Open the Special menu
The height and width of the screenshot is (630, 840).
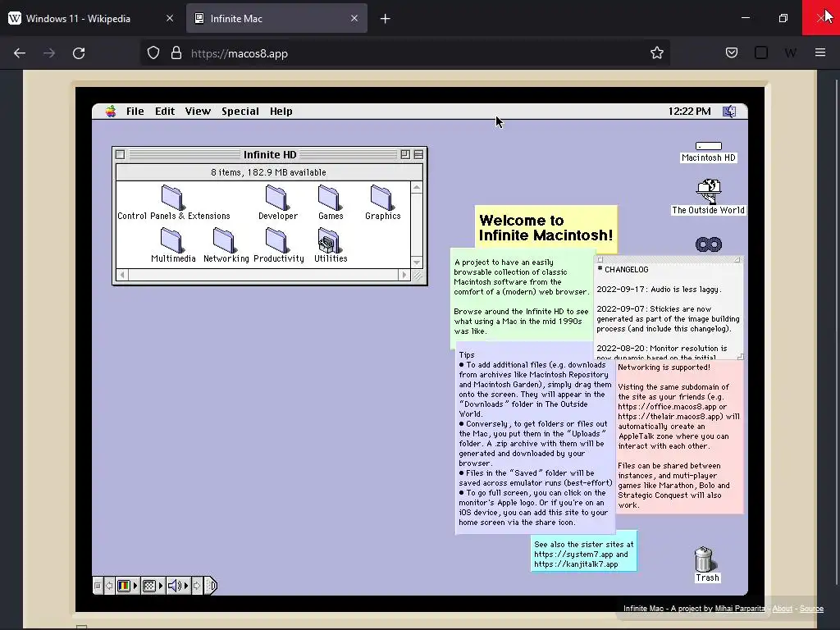coord(240,112)
